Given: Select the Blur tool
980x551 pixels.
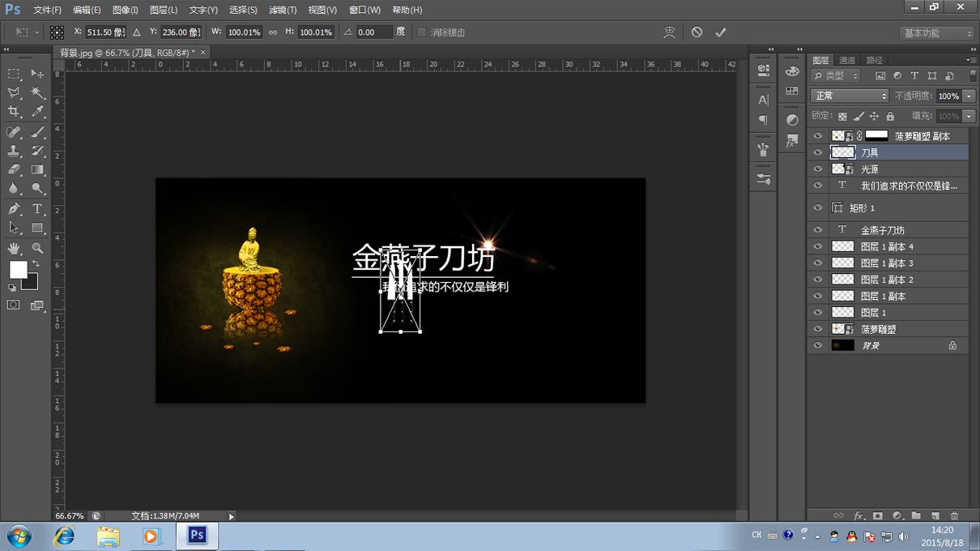Looking at the screenshot, I should (x=14, y=189).
